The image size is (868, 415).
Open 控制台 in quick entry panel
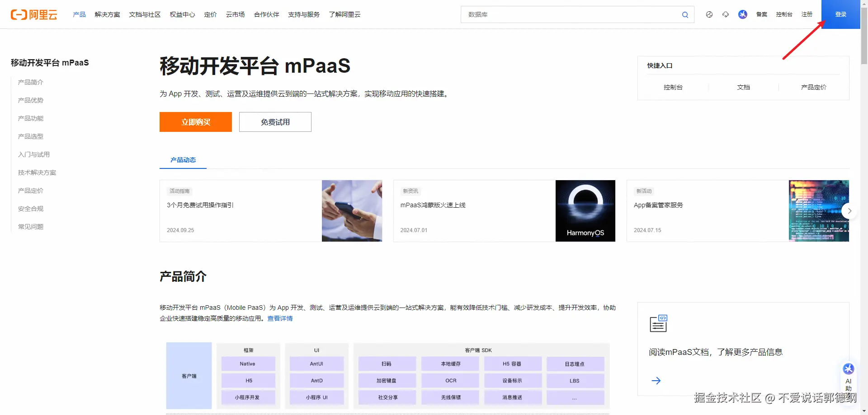click(x=673, y=87)
